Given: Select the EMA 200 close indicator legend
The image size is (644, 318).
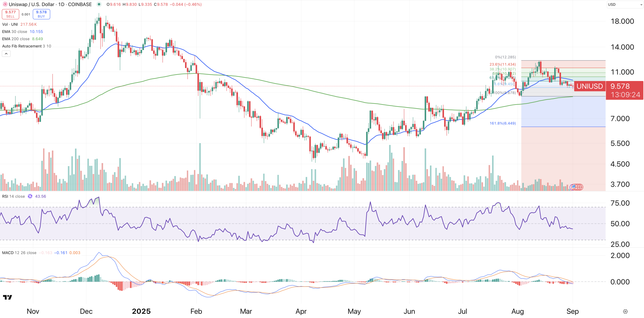Looking at the screenshot, I should (16, 39).
